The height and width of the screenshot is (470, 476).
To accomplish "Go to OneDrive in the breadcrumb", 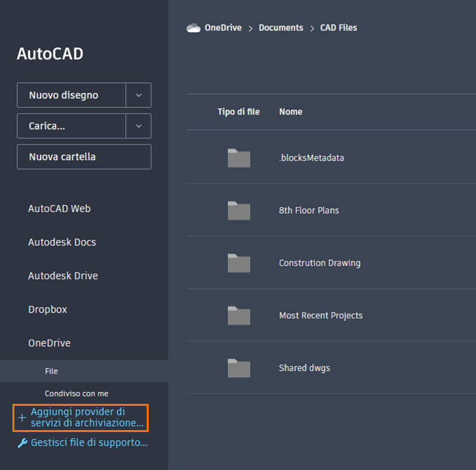I will (223, 27).
